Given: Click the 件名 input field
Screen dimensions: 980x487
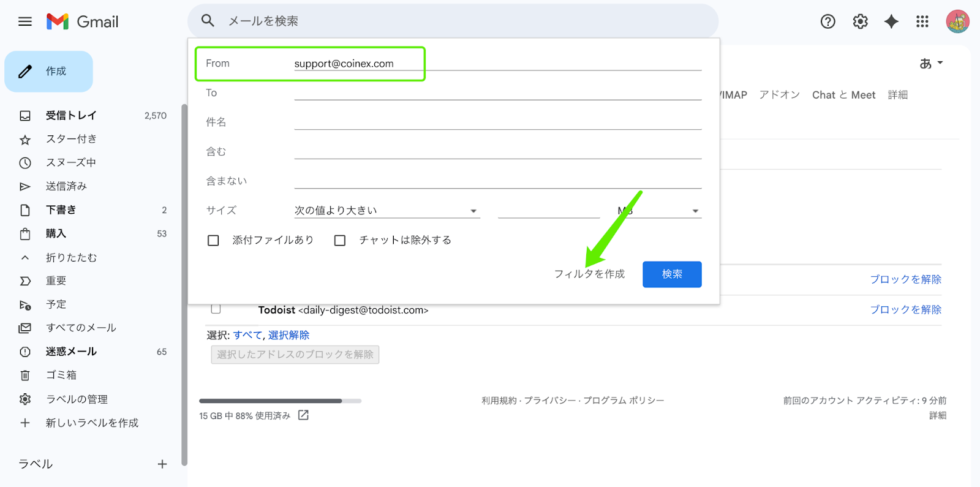Looking at the screenshot, I should point(497,122).
